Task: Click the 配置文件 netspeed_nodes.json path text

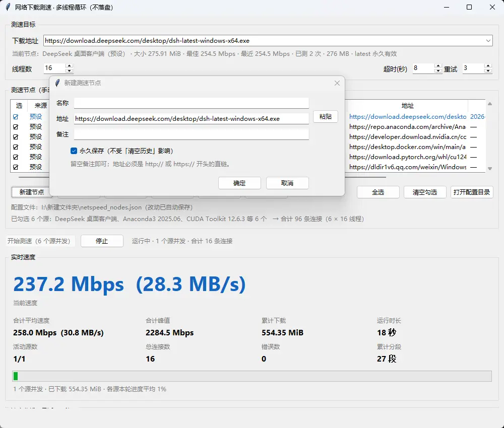Action: pyautogui.click(x=102, y=207)
